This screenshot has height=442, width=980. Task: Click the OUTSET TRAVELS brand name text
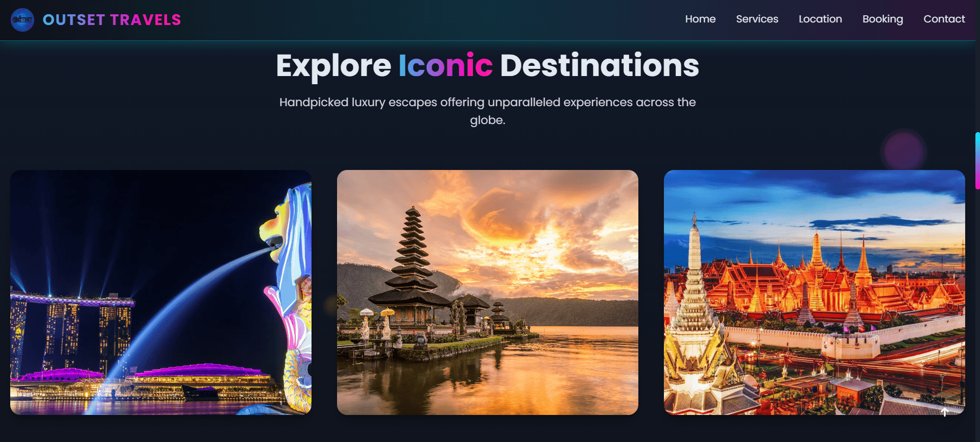pyautogui.click(x=112, y=20)
